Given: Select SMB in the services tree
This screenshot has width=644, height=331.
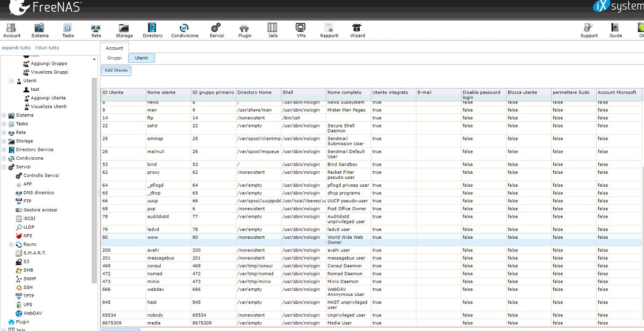Looking at the screenshot, I should coord(28,270).
